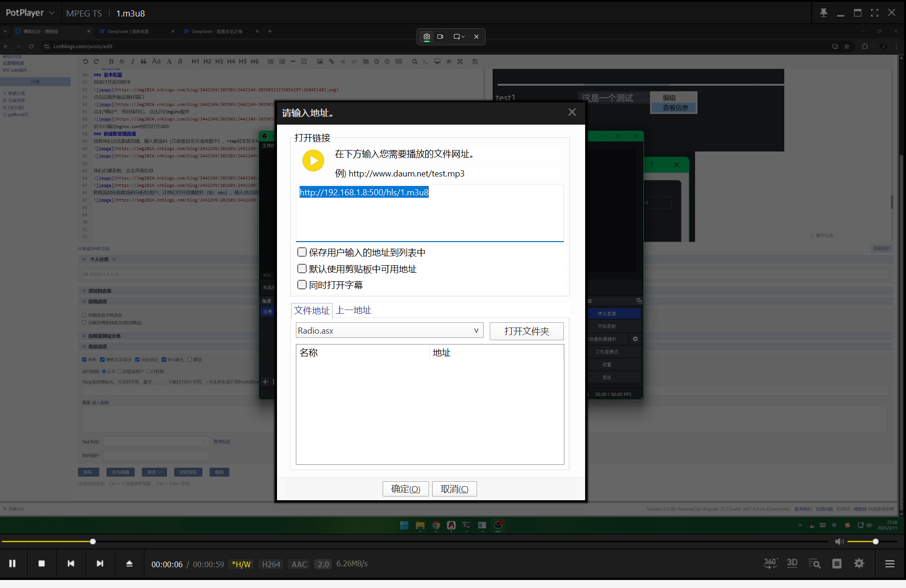Switch snipping toolbar to video recording mode
Screen dimensions: 906x588
click(x=440, y=36)
